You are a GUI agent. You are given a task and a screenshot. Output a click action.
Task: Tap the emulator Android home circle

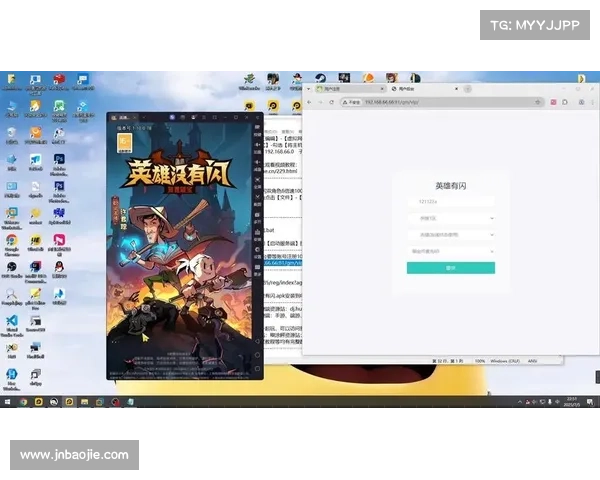click(258, 355)
